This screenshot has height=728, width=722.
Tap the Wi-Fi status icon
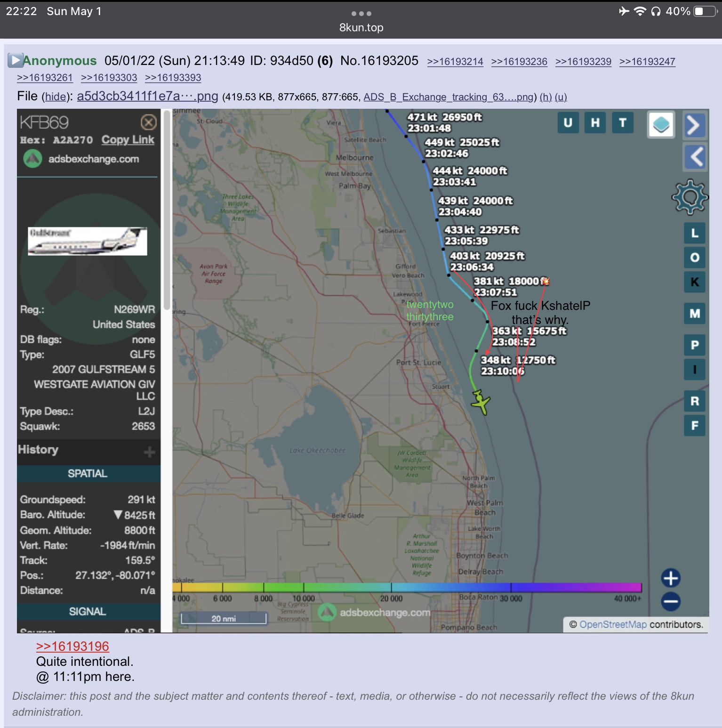click(640, 11)
